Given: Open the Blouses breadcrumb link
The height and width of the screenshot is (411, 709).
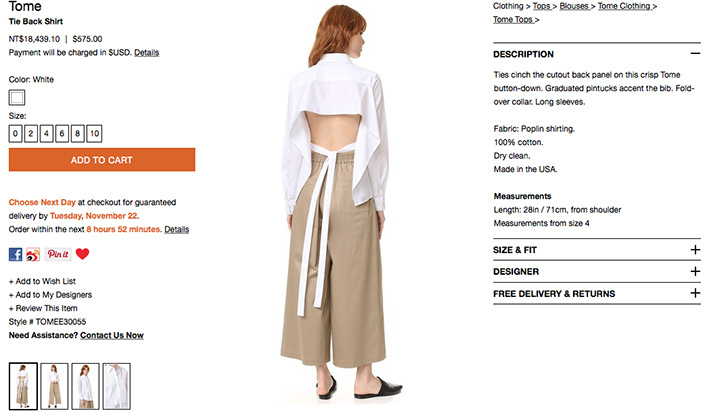Looking at the screenshot, I should point(574,6).
